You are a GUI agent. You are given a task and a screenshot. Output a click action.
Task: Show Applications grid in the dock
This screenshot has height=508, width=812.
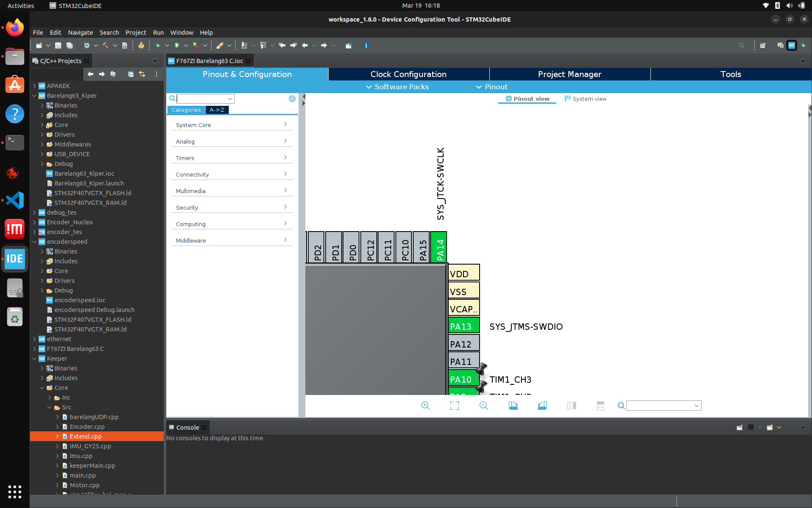point(15,492)
